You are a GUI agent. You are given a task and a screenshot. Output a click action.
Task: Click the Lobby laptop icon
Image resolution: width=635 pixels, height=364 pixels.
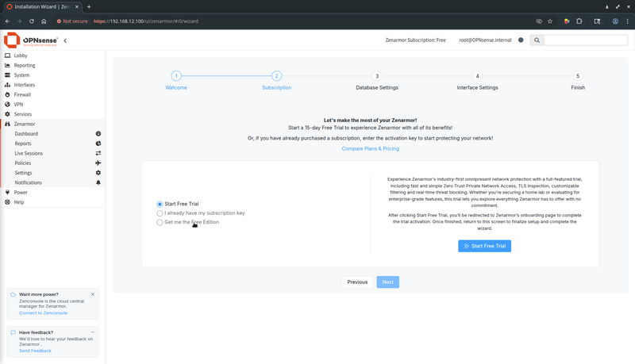click(x=7, y=56)
